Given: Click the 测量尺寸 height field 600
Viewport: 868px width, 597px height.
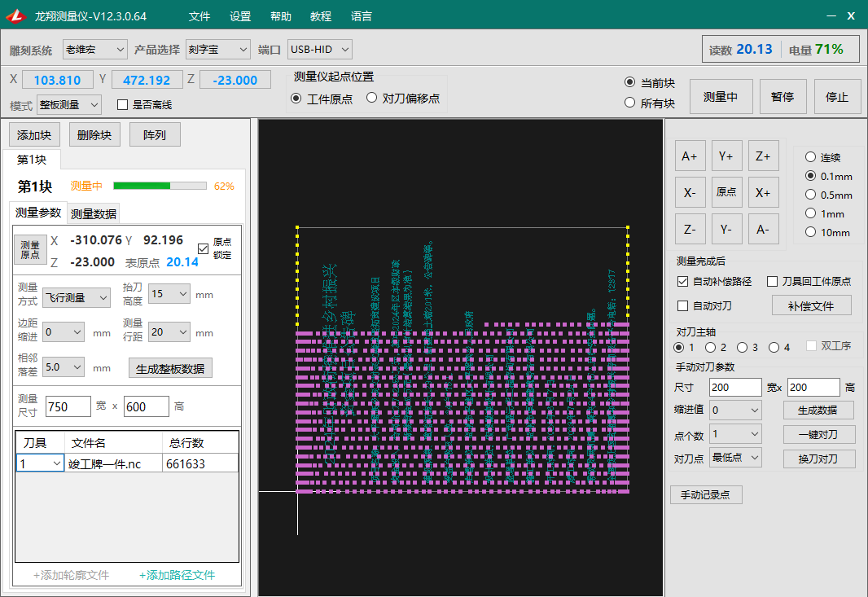Looking at the screenshot, I should click(x=146, y=407).
